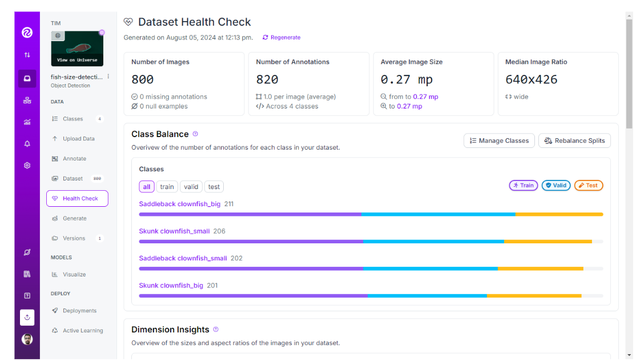This screenshot has width=644, height=361.
Task: Toggle the Valid split legend pill
Action: click(556, 186)
